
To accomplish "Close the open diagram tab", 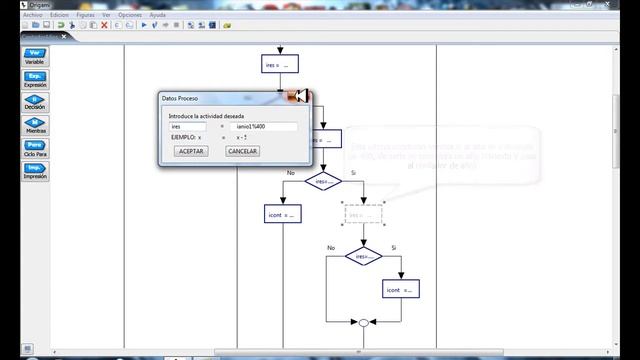I will click(x=64, y=37).
